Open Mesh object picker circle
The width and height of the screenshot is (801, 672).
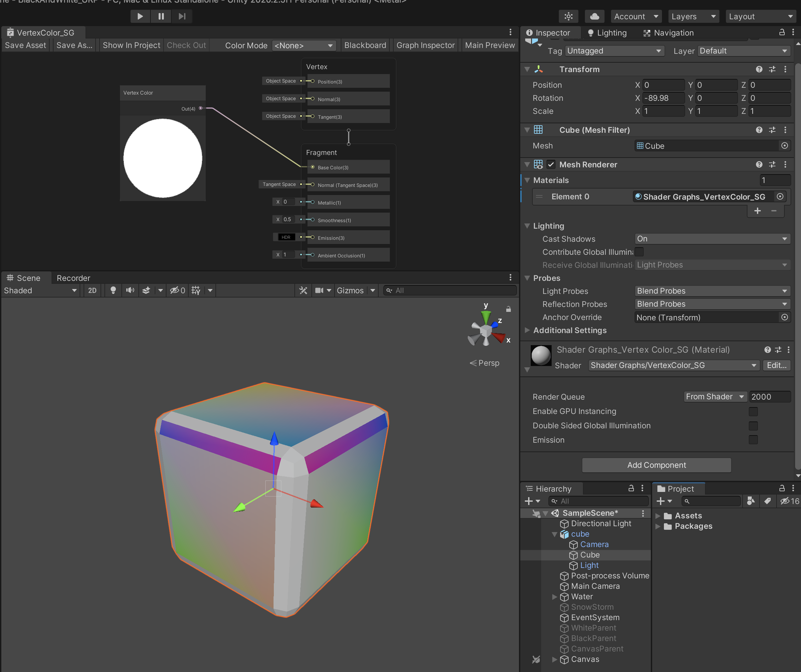click(784, 145)
